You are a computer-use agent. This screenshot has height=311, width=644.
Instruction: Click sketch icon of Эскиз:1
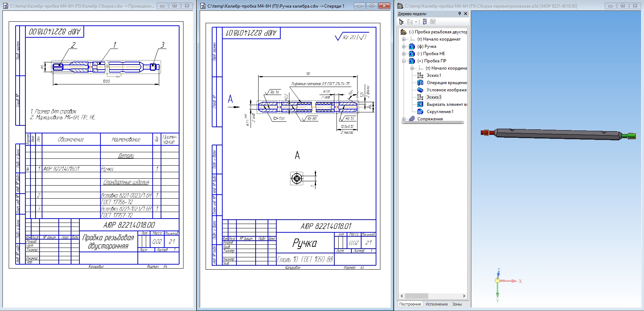[420, 75]
